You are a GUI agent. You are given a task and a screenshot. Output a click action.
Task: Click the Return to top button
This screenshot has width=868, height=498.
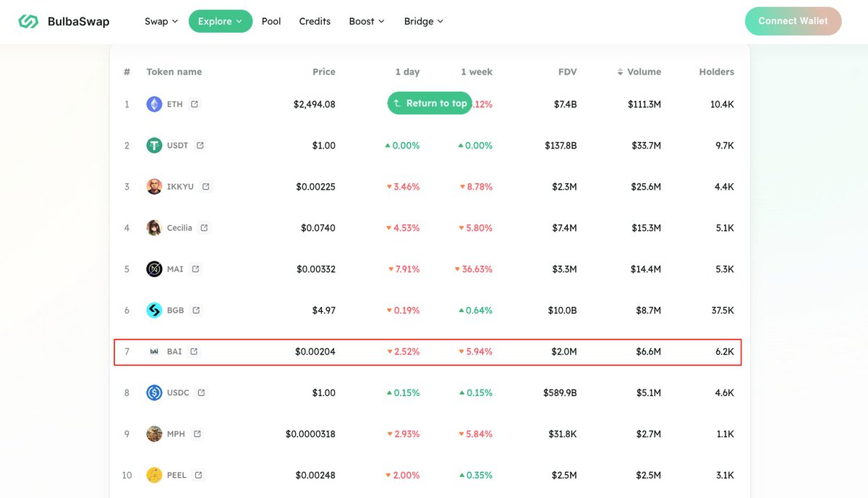[430, 104]
